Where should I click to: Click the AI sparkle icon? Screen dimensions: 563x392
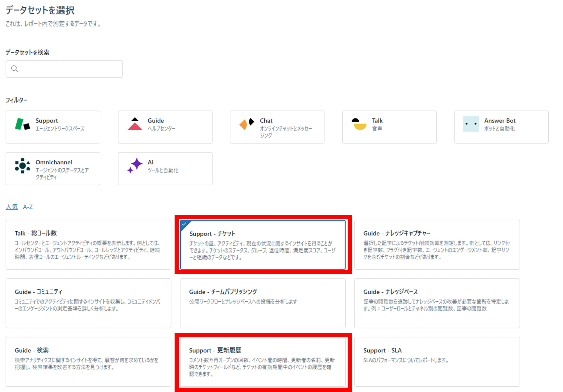tap(135, 166)
